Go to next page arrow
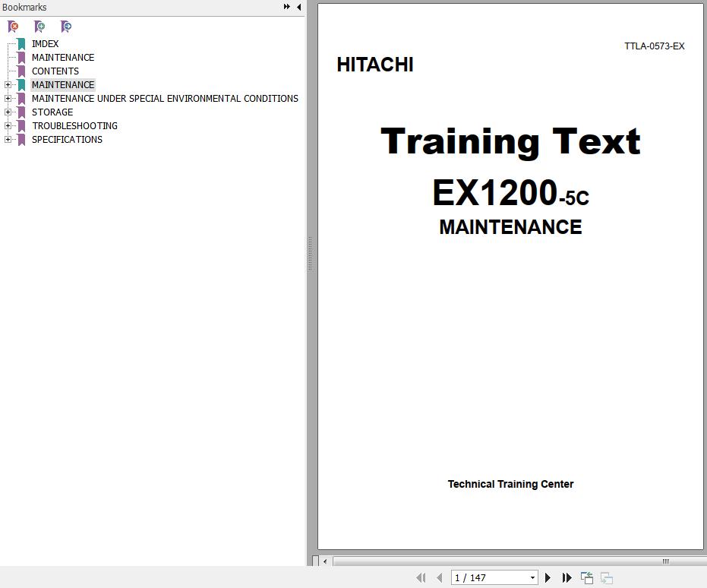Screen dimensions: 707x588 pos(548,577)
